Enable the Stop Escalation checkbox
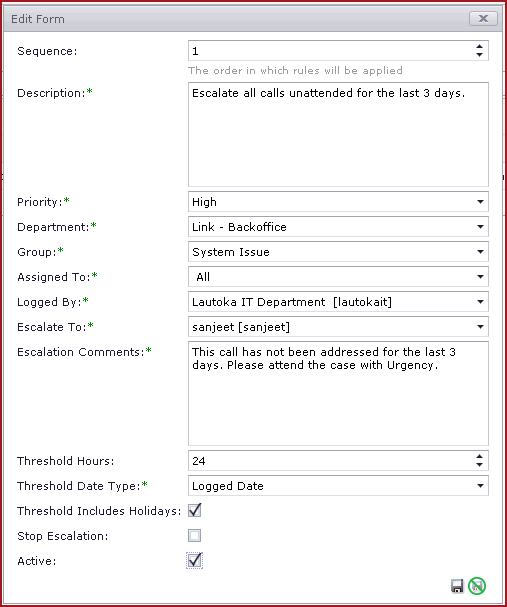This screenshot has height=607, width=507. click(x=195, y=536)
